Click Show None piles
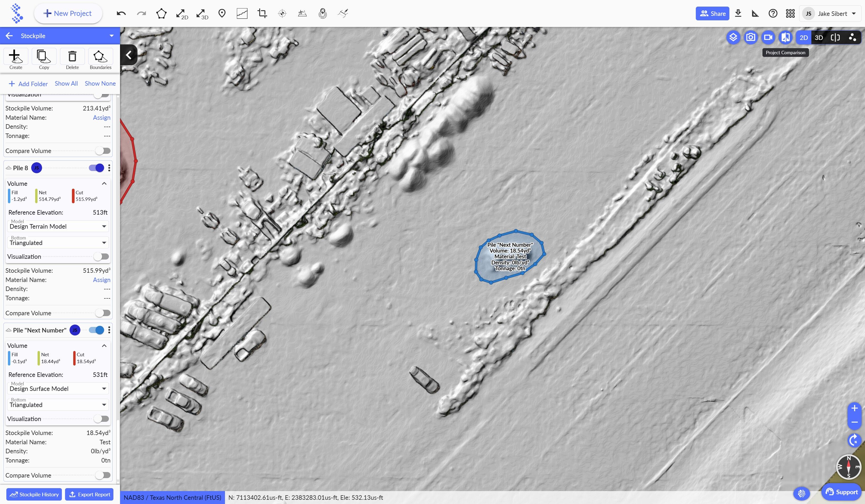 click(x=100, y=83)
